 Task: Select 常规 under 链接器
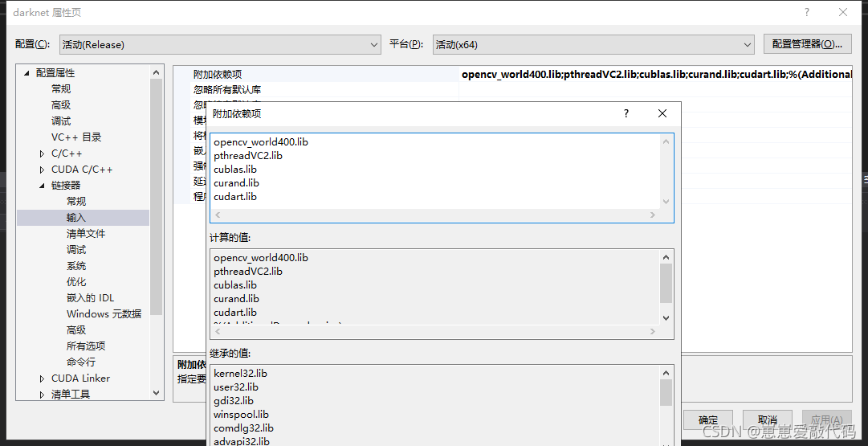pos(76,202)
